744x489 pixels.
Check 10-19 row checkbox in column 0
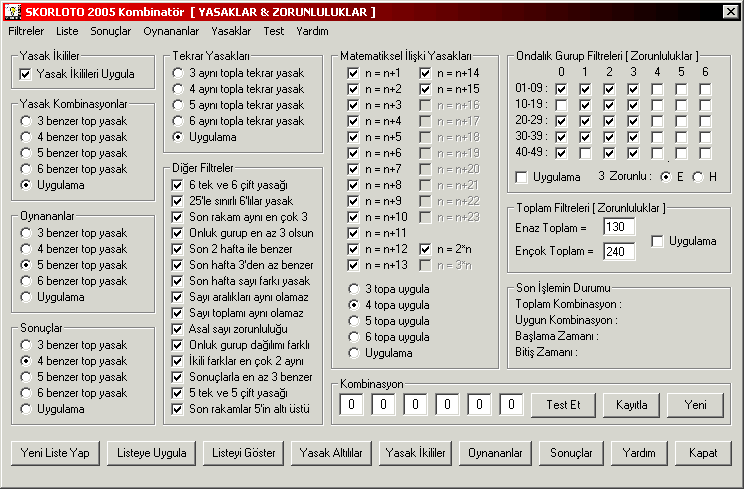561,105
